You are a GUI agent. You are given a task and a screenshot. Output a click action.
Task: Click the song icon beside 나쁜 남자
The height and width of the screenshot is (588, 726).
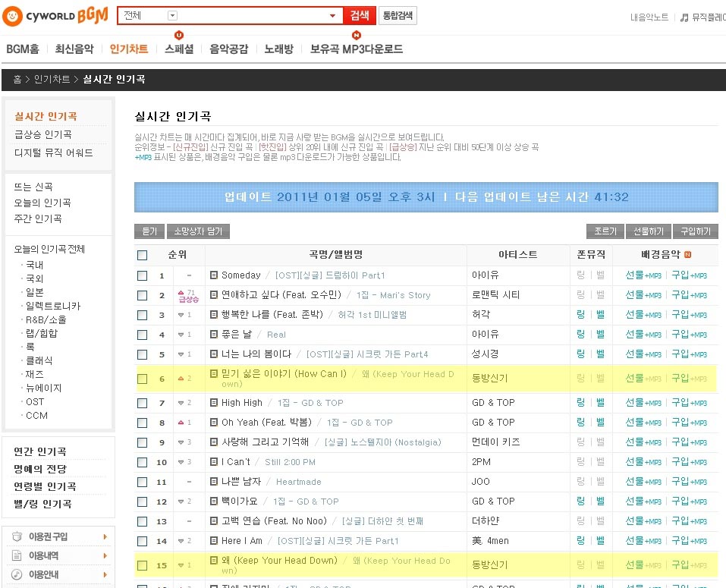tap(214, 482)
